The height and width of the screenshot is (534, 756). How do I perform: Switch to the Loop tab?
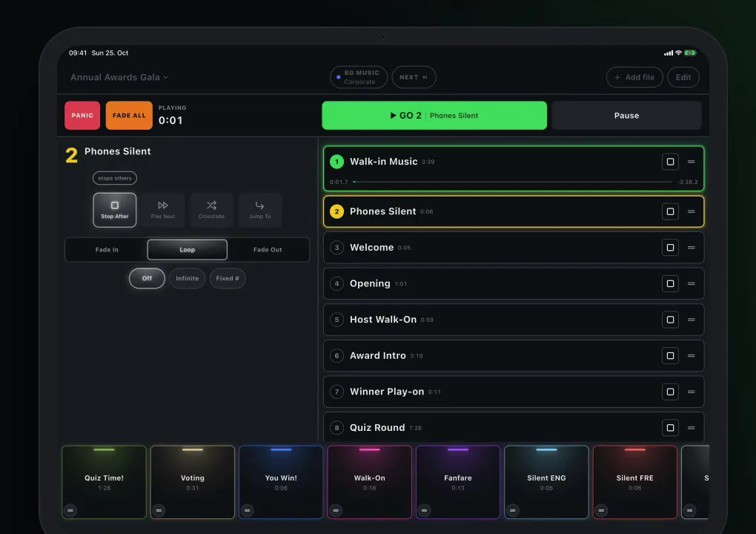pos(187,250)
